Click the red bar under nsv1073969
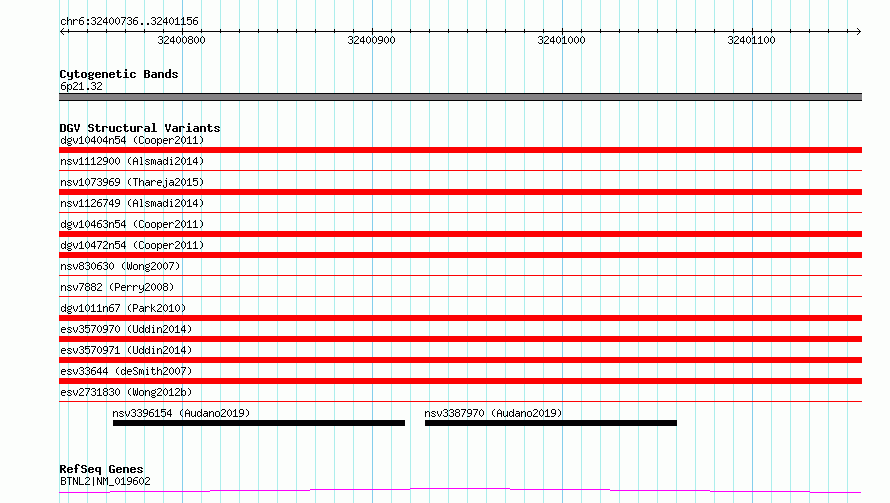Screen dimensions: 890x503 (x=460, y=192)
